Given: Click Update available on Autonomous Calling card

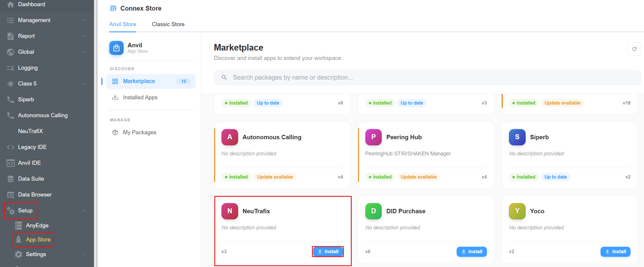Looking at the screenshot, I should tap(275, 177).
